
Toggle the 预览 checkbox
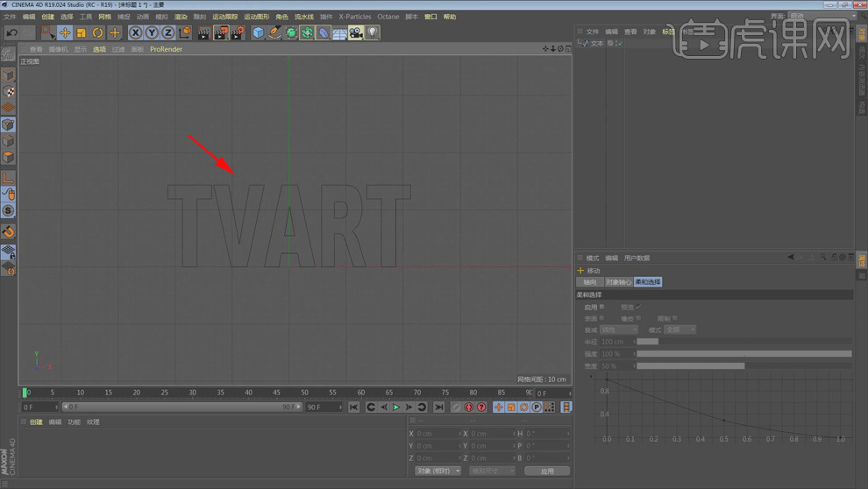tap(638, 307)
